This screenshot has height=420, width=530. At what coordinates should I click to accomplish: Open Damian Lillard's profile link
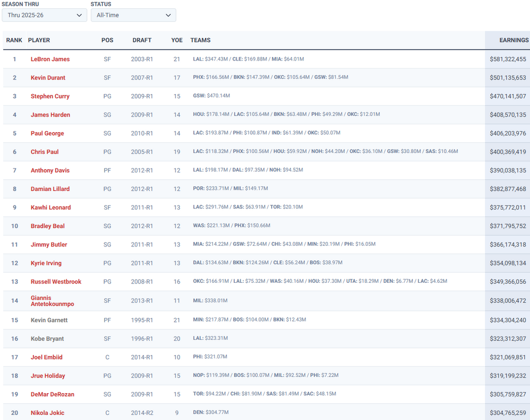pyautogui.click(x=50, y=189)
